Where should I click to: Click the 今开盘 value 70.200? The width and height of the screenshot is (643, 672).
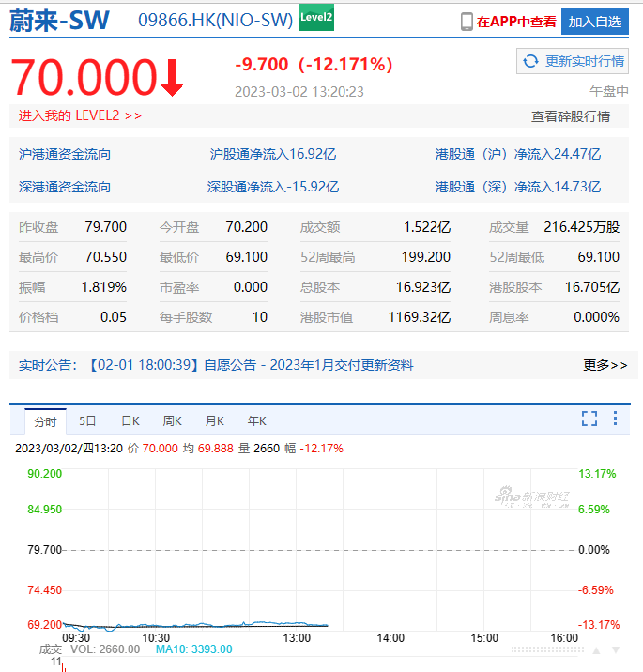247,227
